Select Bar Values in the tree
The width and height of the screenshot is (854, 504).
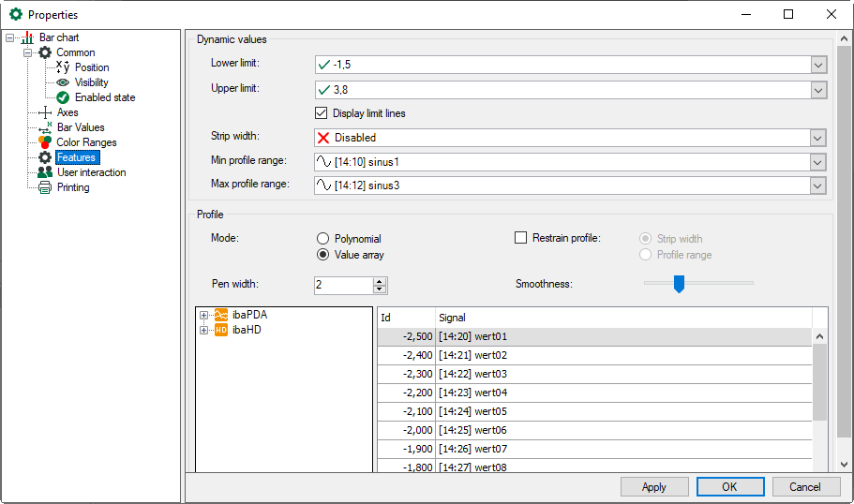click(x=81, y=127)
